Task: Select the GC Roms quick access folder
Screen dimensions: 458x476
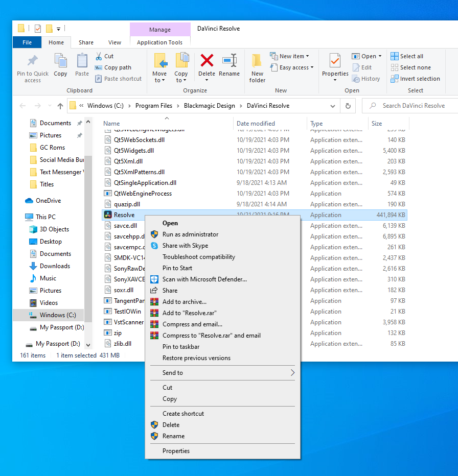Action: (x=48, y=148)
